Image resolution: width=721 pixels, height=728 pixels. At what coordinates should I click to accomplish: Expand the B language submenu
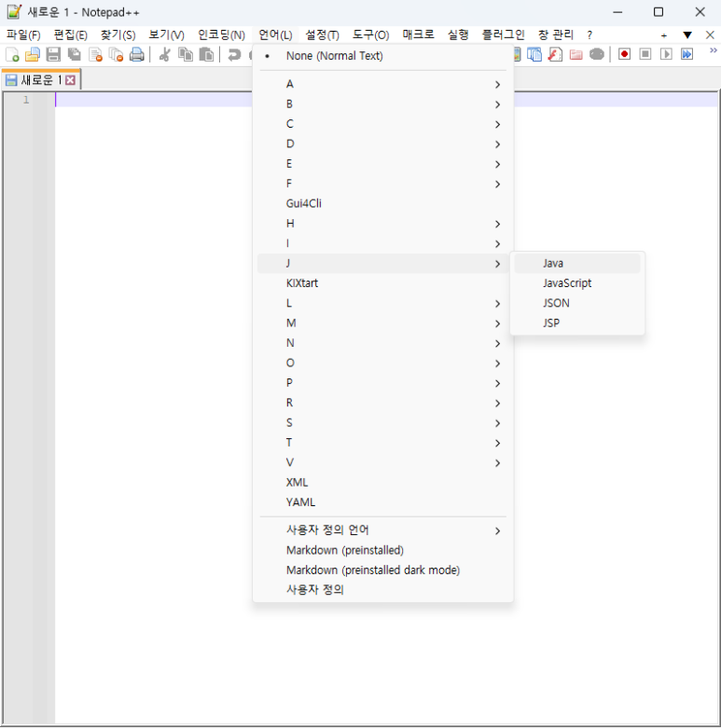[x=383, y=104]
